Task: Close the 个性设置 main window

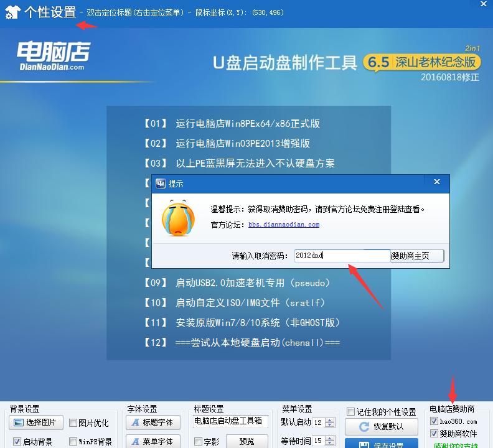Action: pyautogui.click(x=484, y=4)
